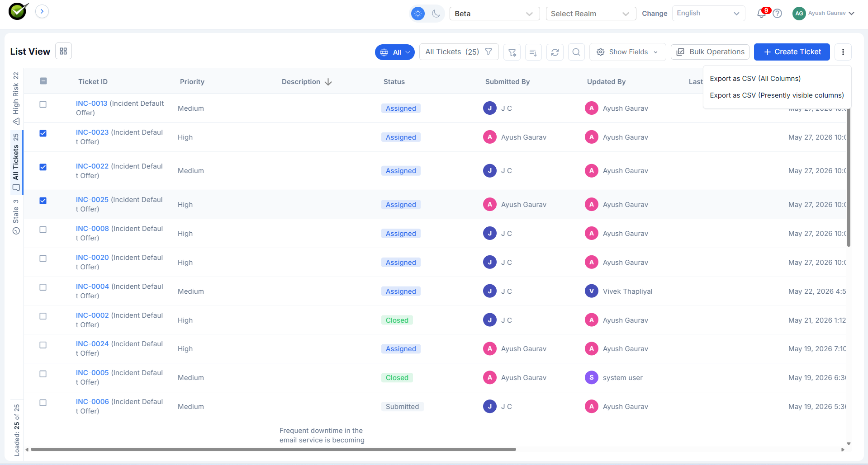Uncheck the INC-0023 row checkbox
Screen dimensions: 868x465
pyautogui.click(x=43, y=133)
